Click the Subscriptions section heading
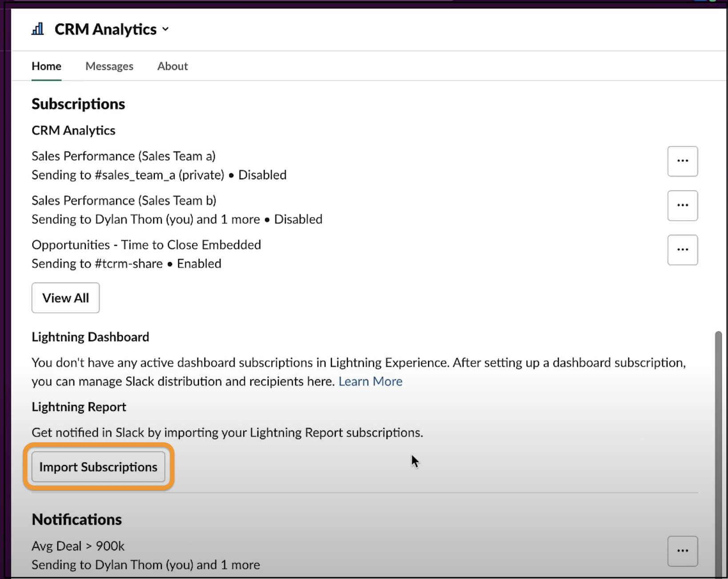This screenshot has width=728, height=579. click(78, 104)
